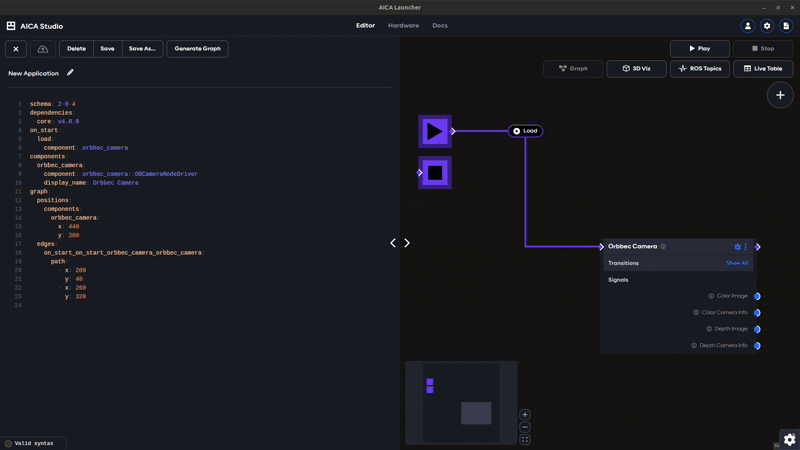Add a new component with the plus button

coord(780,95)
